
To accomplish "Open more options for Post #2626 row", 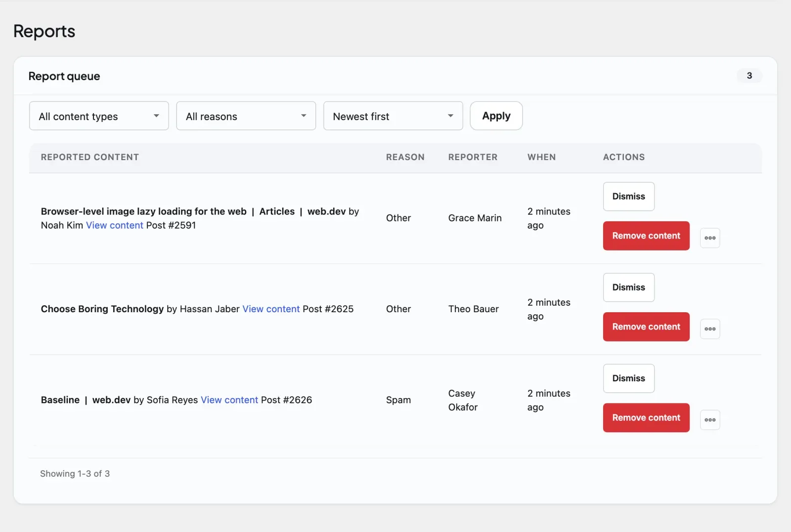I will 710,420.
